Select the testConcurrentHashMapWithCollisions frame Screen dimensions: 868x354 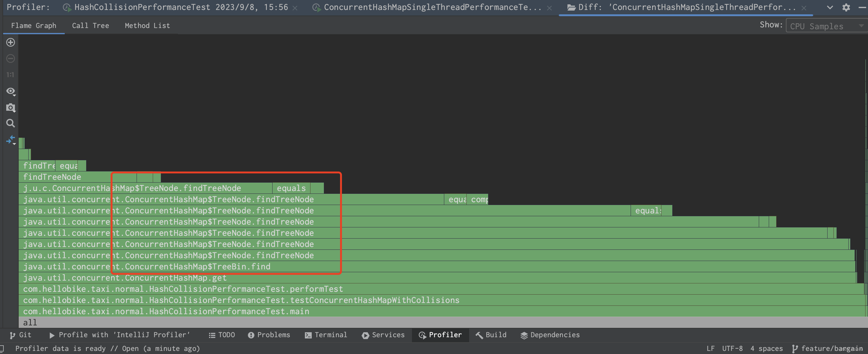442,300
